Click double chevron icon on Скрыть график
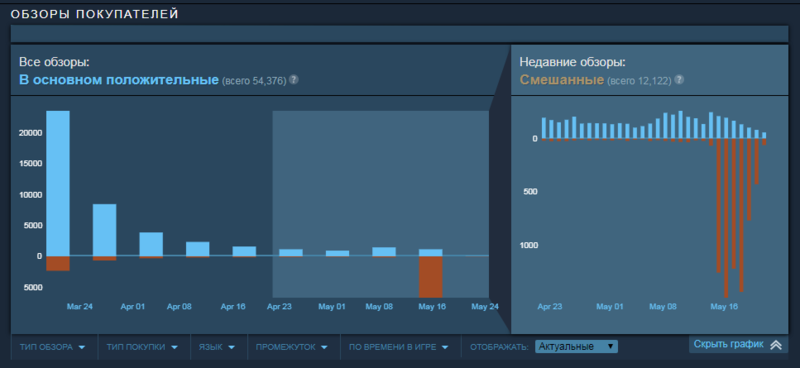800x368 pixels. click(776, 345)
